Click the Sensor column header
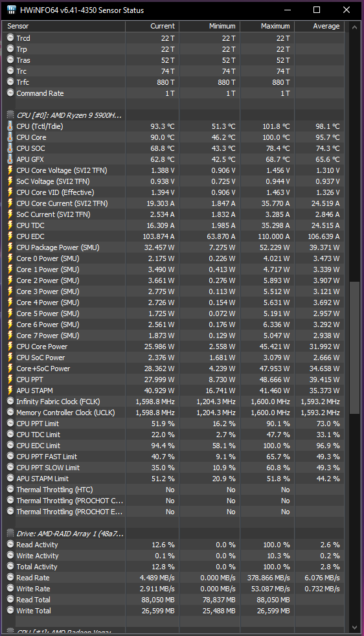This screenshot has width=364, height=636. pos(63,26)
